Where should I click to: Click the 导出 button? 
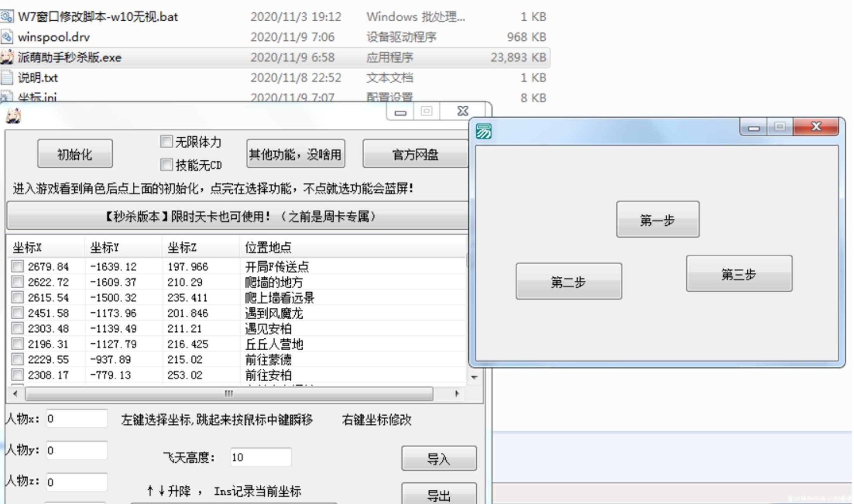[x=439, y=494]
